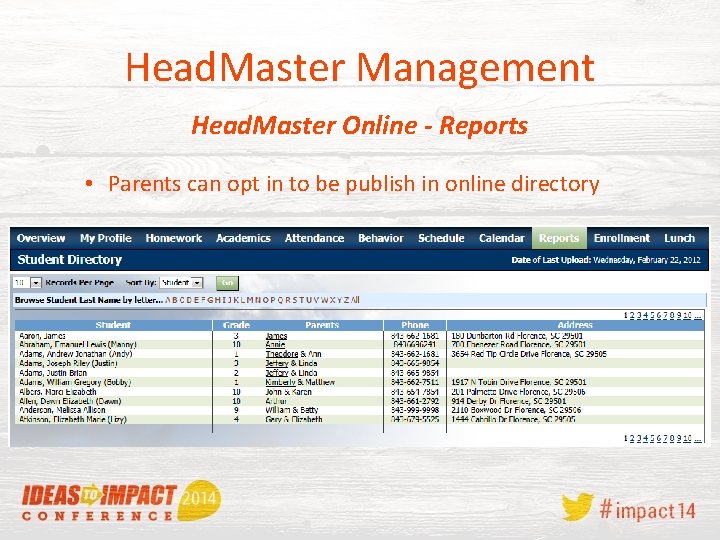Click the #impact14 hashtag text
720x540 pixels.
[647, 510]
